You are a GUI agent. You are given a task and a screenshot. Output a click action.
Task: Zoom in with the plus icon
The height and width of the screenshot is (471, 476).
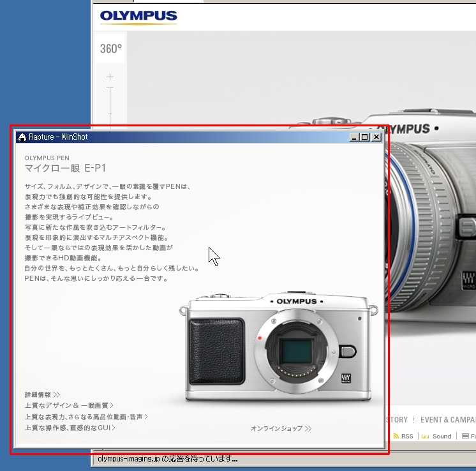point(110,77)
